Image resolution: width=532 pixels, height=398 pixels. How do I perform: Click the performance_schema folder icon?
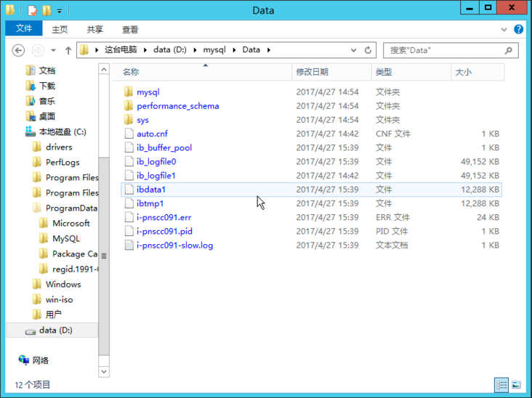coord(128,106)
